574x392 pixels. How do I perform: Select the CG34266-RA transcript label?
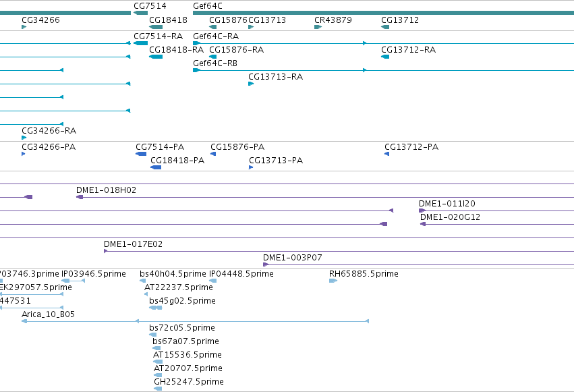pyautogui.click(x=49, y=131)
